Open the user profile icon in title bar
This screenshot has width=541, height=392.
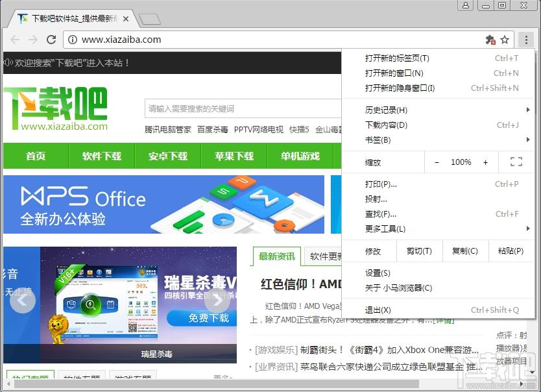tap(466, 5)
